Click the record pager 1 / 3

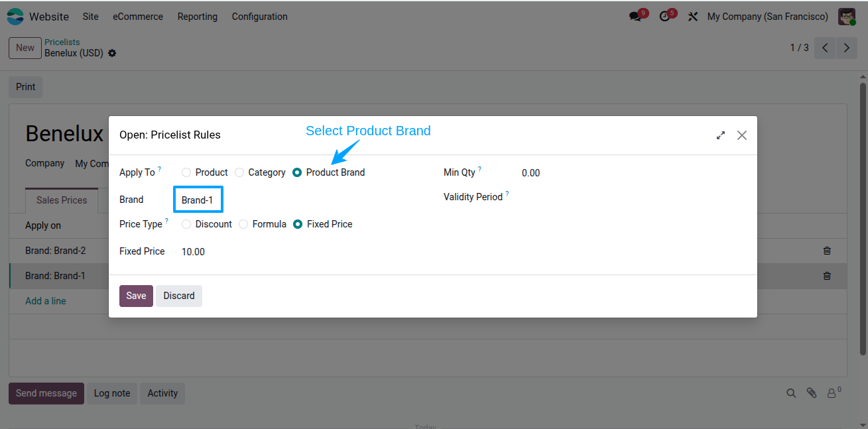799,48
